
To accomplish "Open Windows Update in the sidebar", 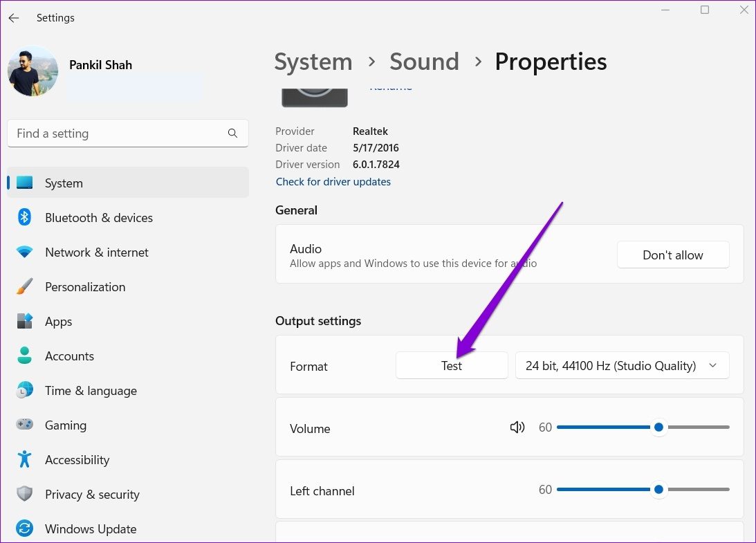I will click(91, 529).
